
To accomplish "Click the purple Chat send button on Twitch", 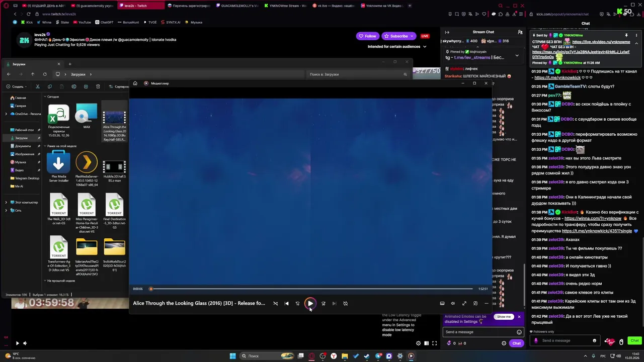I will coord(517,343).
